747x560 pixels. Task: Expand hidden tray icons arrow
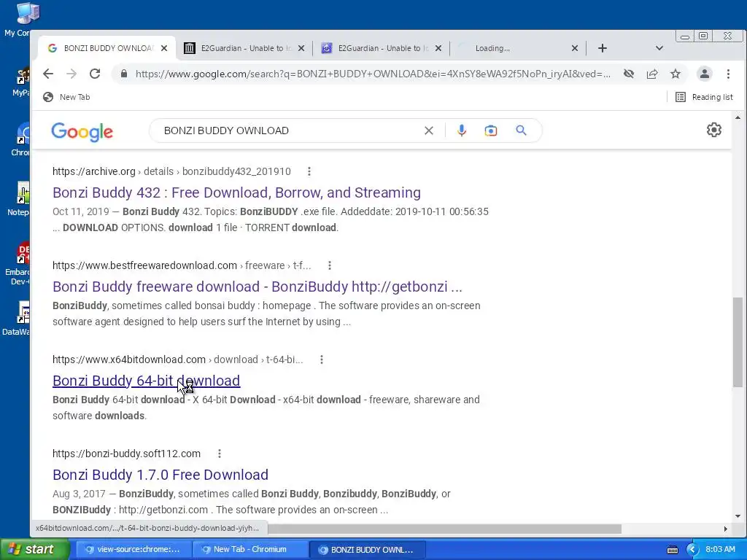point(692,550)
